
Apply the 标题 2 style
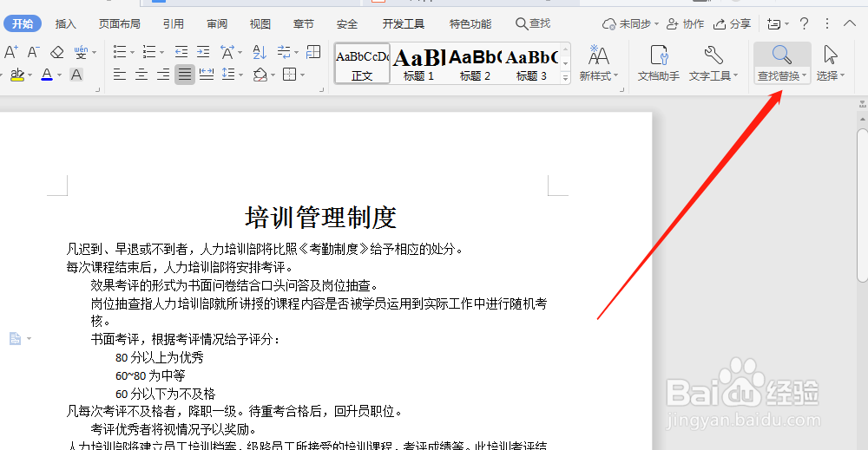[x=475, y=63]
